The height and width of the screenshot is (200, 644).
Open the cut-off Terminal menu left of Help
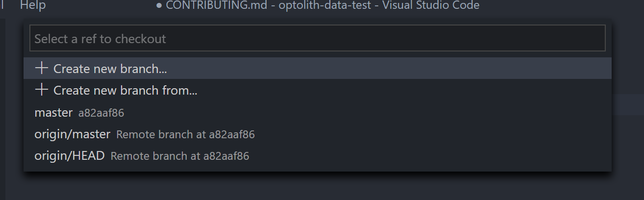pyautogui.click(x=2, y=5)
